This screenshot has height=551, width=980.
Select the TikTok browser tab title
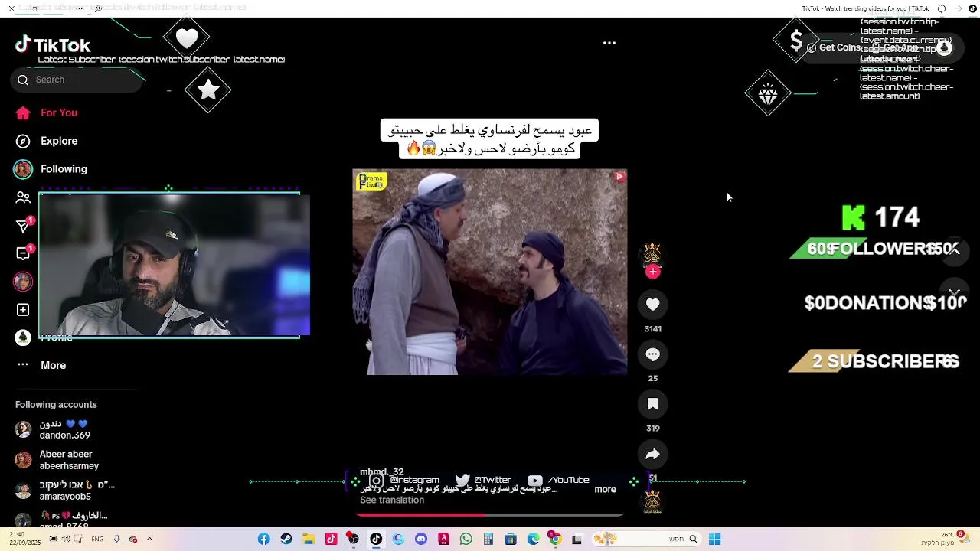(865, 8)
